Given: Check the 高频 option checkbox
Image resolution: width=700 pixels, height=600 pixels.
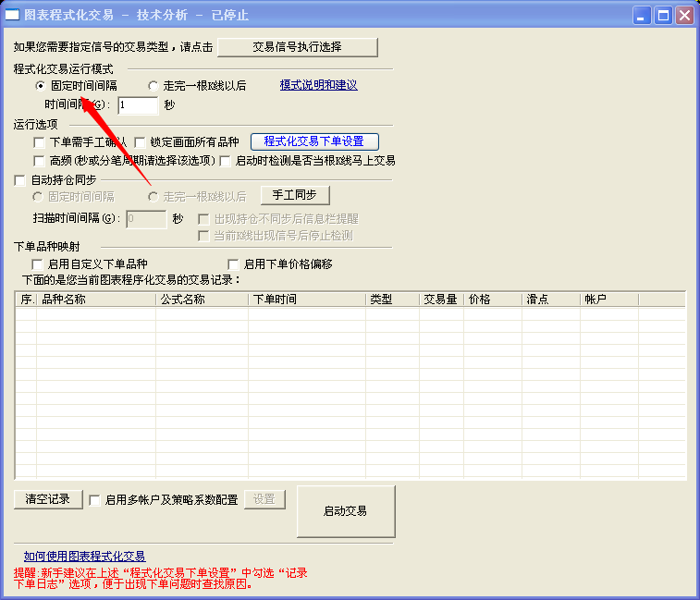Looking at the screenshot, I should [39, 161].
